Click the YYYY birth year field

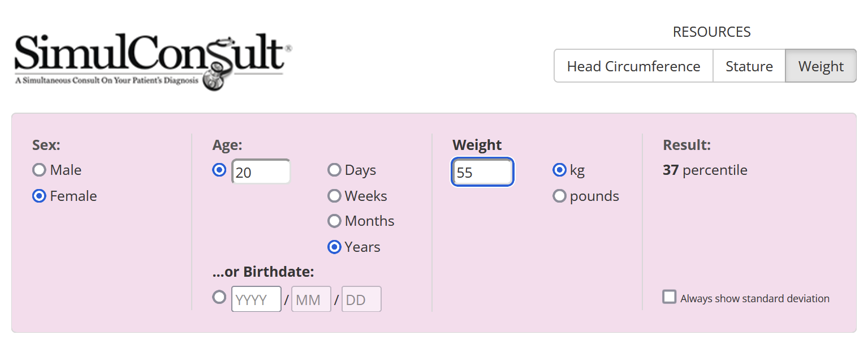(256, 299)
